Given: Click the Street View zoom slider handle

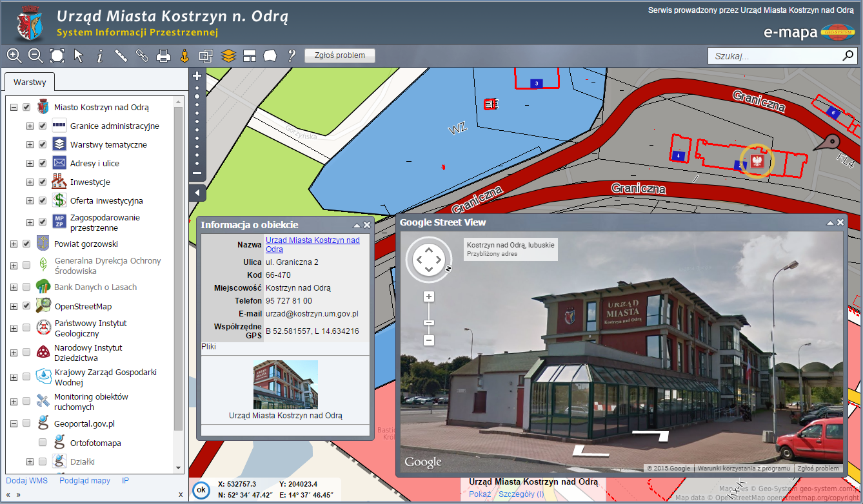Looking at the screenshot, I should pos(429,322).
